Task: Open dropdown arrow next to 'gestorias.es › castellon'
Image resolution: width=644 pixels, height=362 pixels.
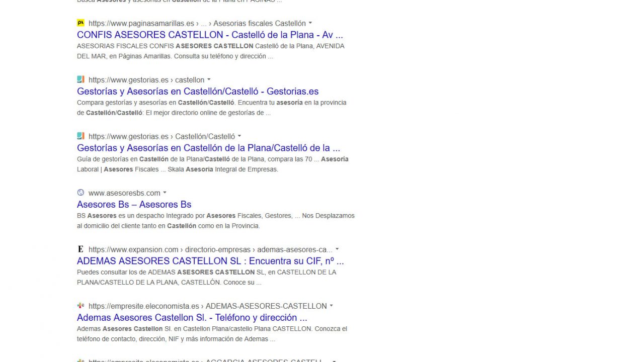Action: pos(209,80)
